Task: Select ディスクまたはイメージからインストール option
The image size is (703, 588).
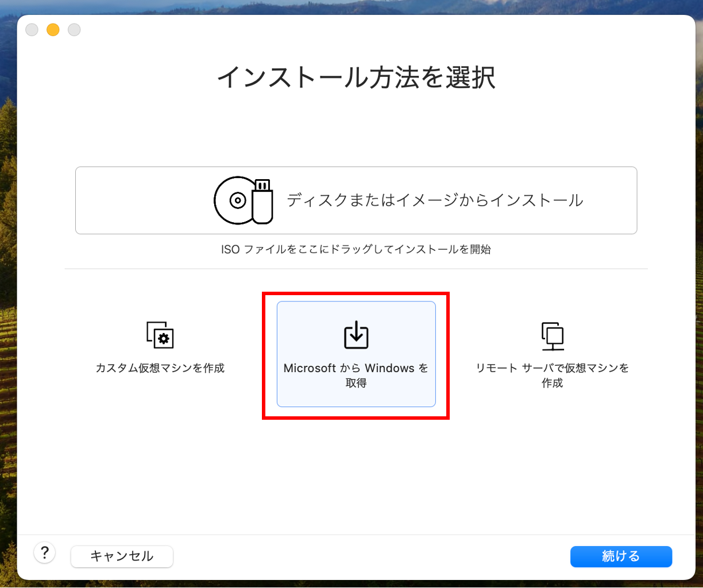Action: pyautogui.click(x=356, y=200)
